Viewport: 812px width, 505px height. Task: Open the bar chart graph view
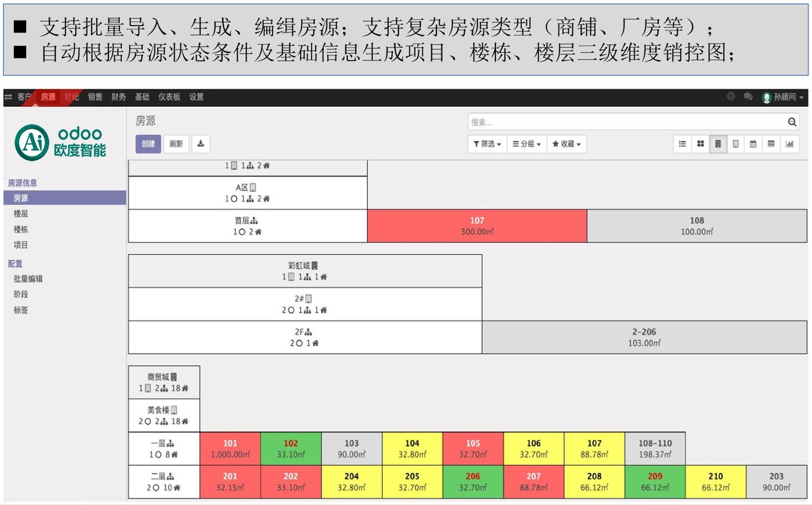coord(789,144)
